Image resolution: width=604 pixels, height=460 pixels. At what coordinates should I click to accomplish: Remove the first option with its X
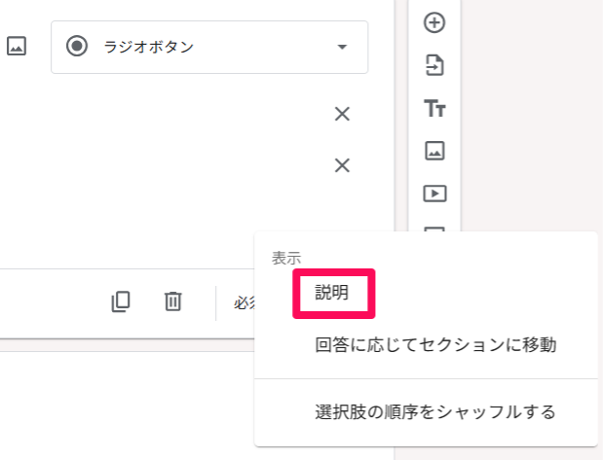[342, 115]
